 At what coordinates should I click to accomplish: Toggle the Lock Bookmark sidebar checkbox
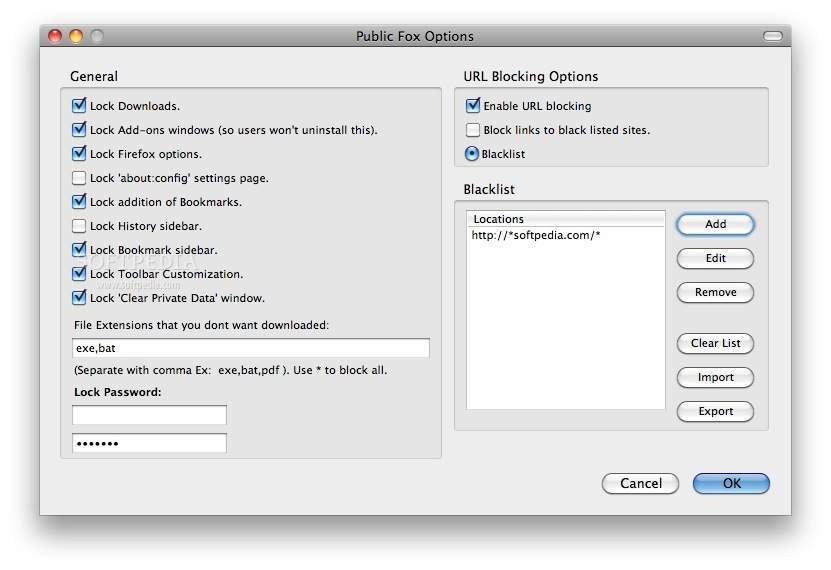point(79,250)
